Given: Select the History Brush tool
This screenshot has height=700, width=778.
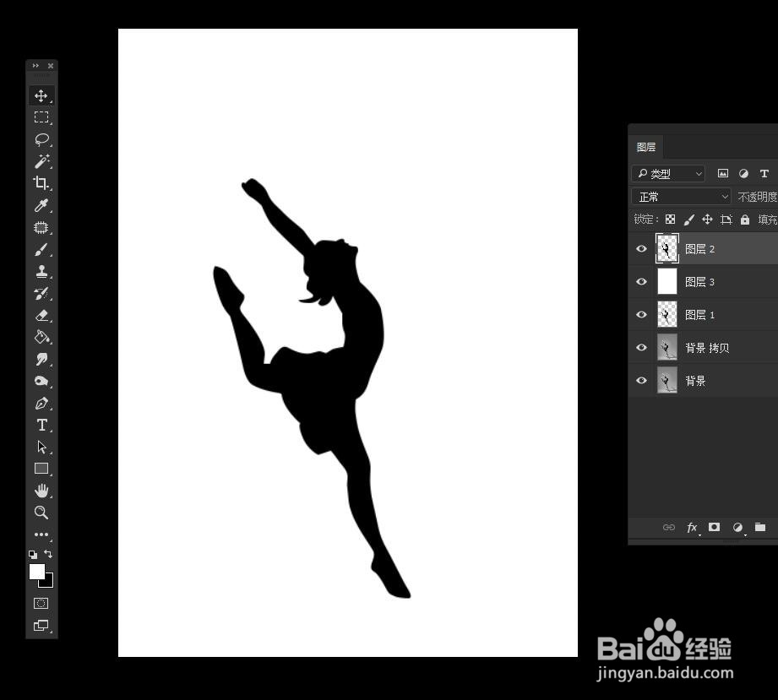Looking at the screenshot, I should pos(41,293).
